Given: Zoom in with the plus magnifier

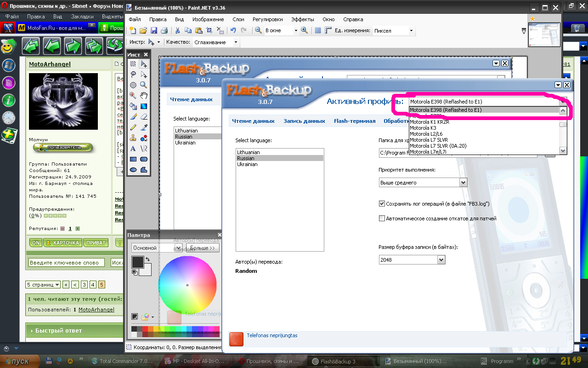Looking at the screenshot, I should pyautogui.click(x=304, y=30).
